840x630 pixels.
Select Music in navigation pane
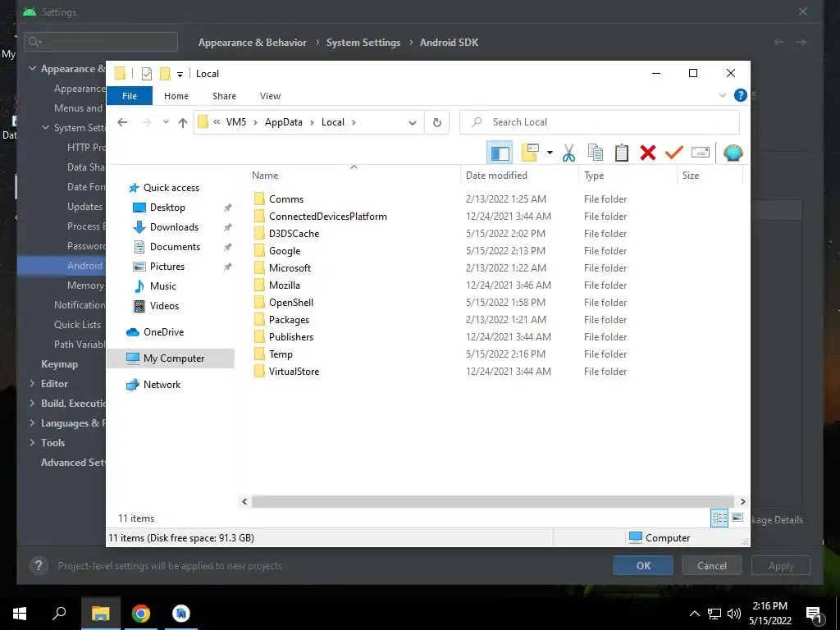pos(163,286)
